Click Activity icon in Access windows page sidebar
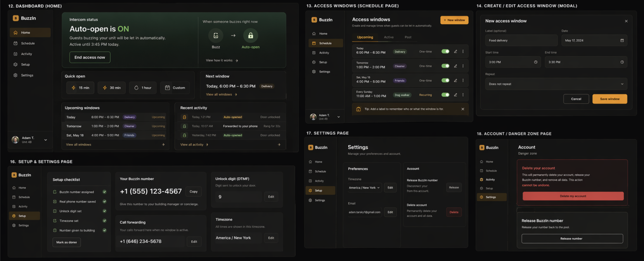The width and height of the screenshot is (644, 261). pos(314,53)
